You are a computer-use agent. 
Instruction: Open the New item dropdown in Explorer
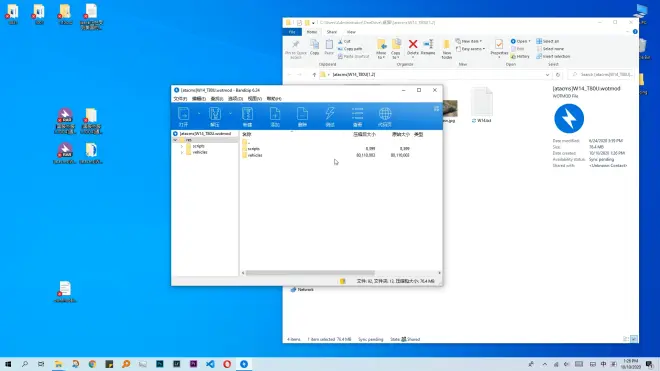point(468,41)
